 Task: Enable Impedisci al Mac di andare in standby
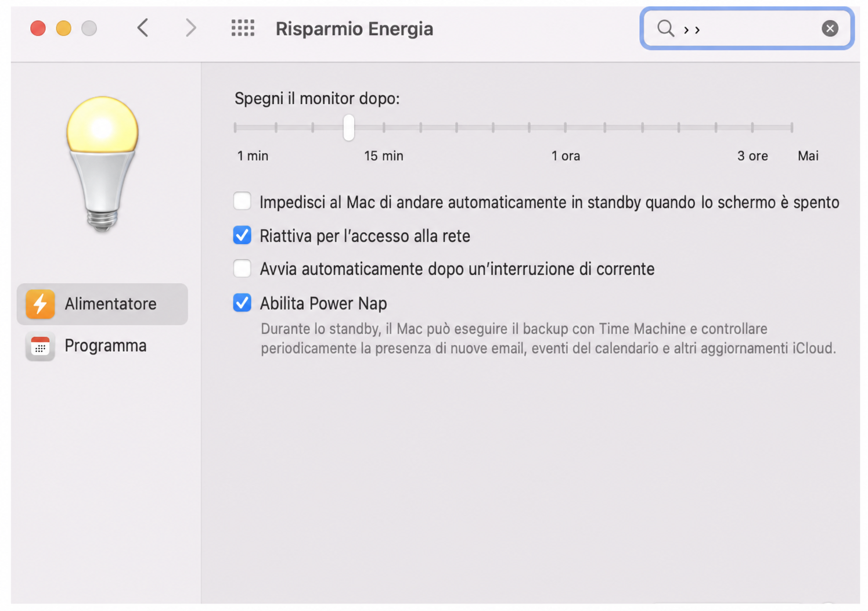242,202
